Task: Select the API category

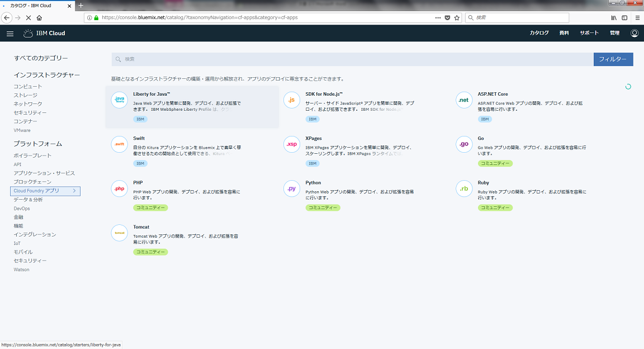Action: point(17,164)
